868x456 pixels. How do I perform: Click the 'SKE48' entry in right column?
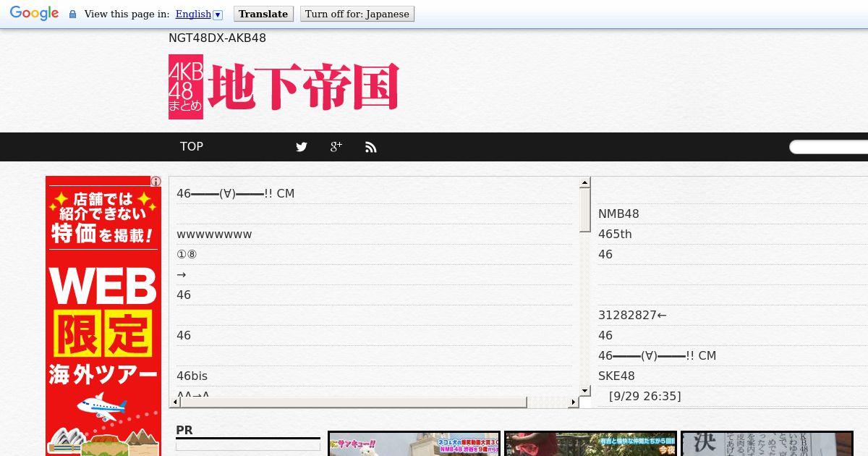616,376
